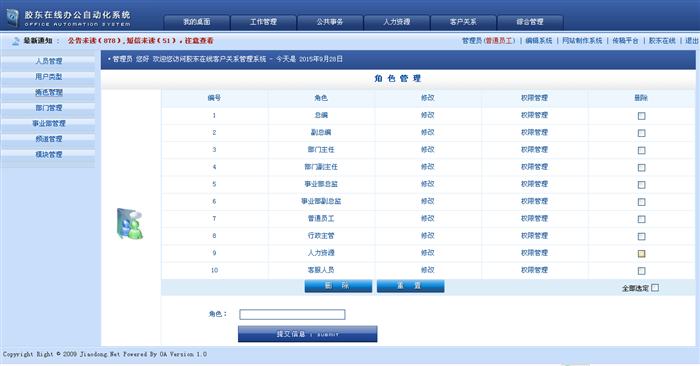Click the 最新通知 notification person icon
The height and width of the screenshot is (366, 700).
[16, 41]
